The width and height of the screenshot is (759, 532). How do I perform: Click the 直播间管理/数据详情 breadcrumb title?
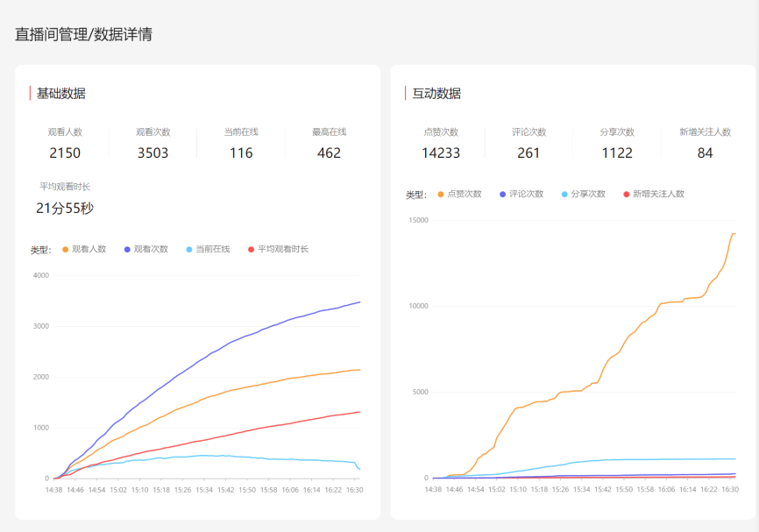84,34
